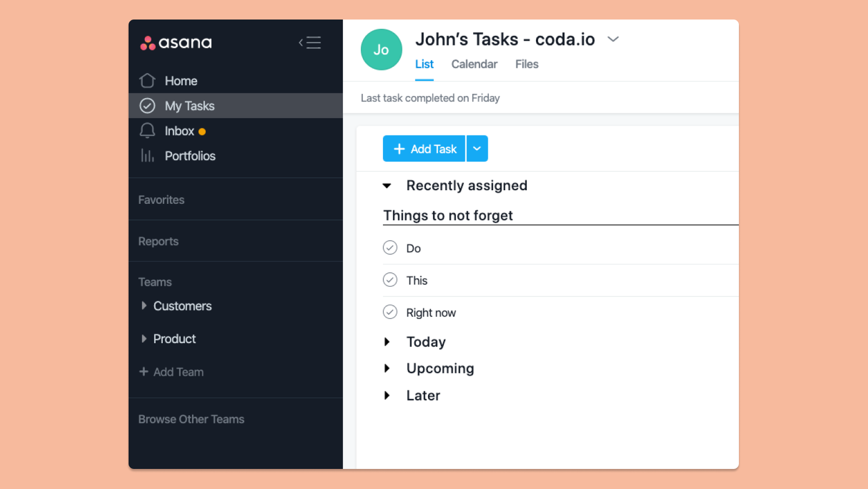The height and width of the screenshot is (489, 868).
Task: Click the Asana logo in the sidebar
Action: click(x=175, y=43)
